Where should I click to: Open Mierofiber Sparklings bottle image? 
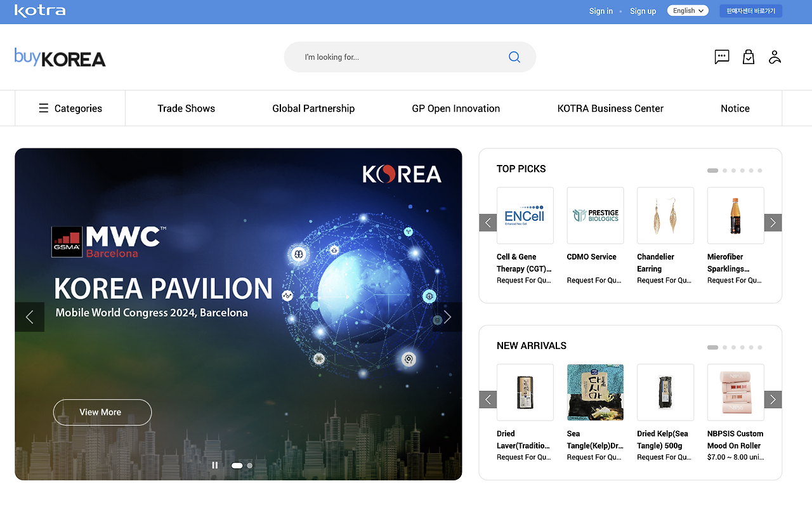736,215
